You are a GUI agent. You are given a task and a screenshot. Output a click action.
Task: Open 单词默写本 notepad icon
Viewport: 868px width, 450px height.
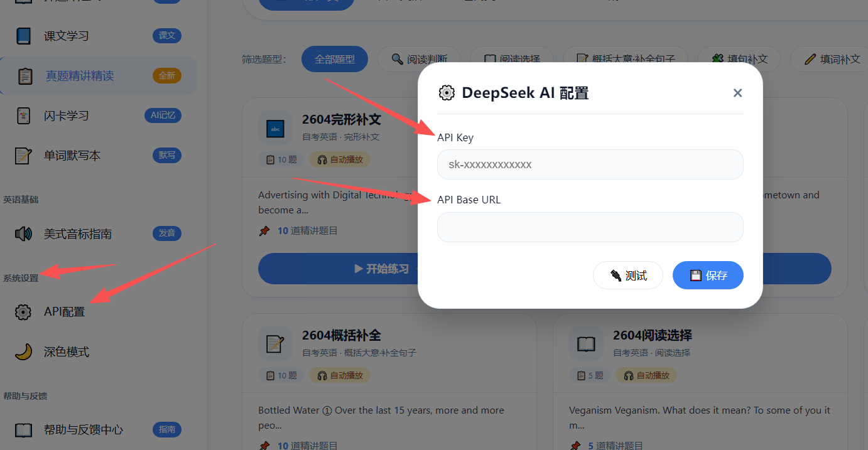[23, 156]
